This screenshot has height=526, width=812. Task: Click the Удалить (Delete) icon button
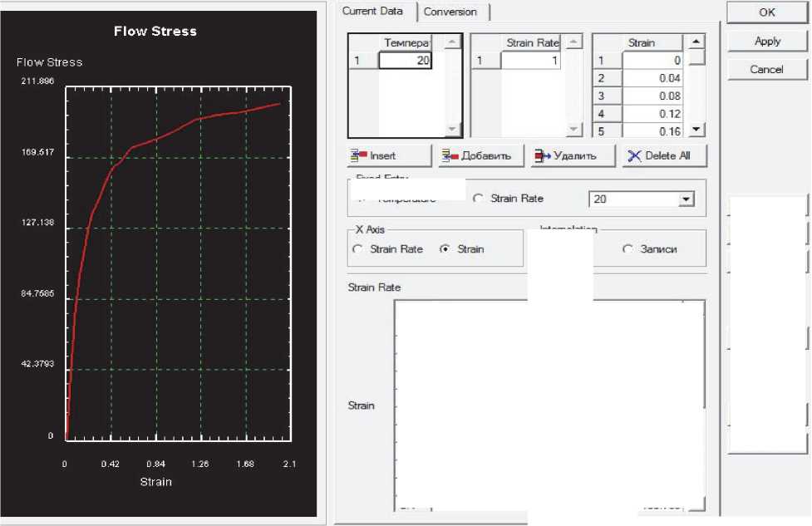pyautogui.click(x=574, y=155)
